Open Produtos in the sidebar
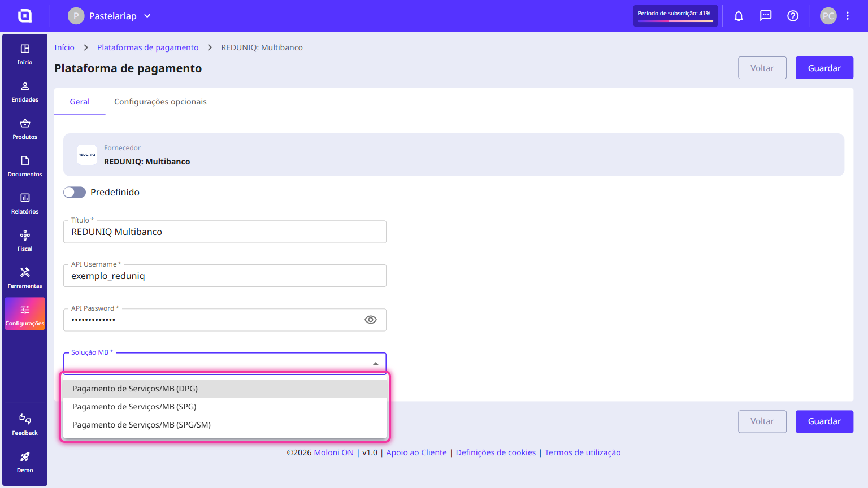The width and height of the screenshot is (868, 488). 25,129
